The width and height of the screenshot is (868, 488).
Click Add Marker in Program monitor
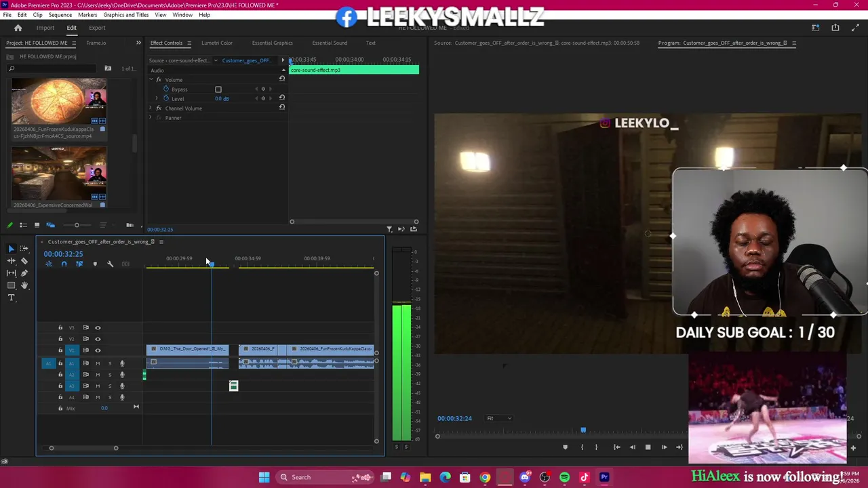(x=565, y=447)
